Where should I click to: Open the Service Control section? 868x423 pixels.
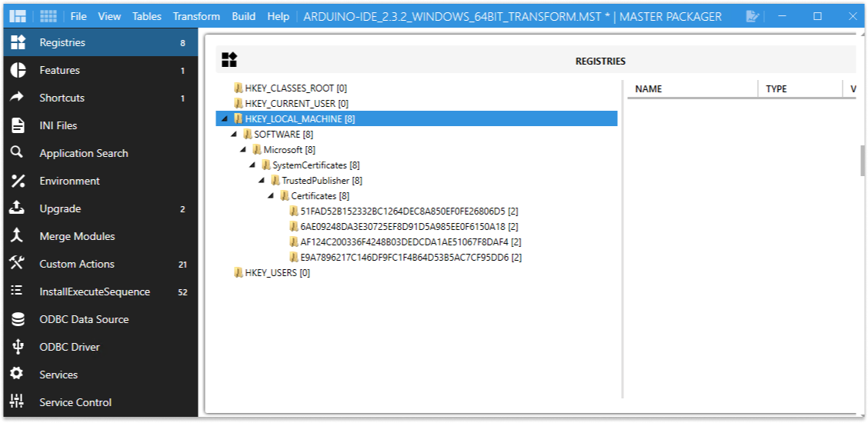point(100,402)
